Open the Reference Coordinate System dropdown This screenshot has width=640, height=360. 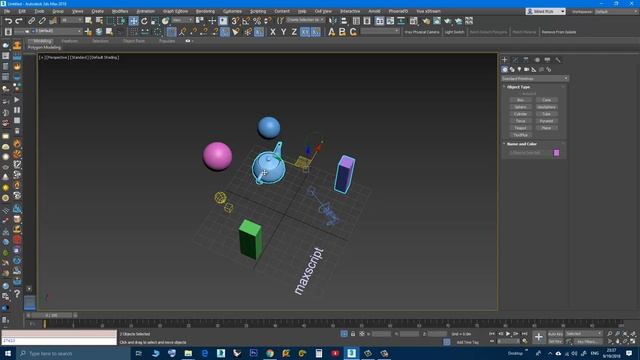point(182,20)
